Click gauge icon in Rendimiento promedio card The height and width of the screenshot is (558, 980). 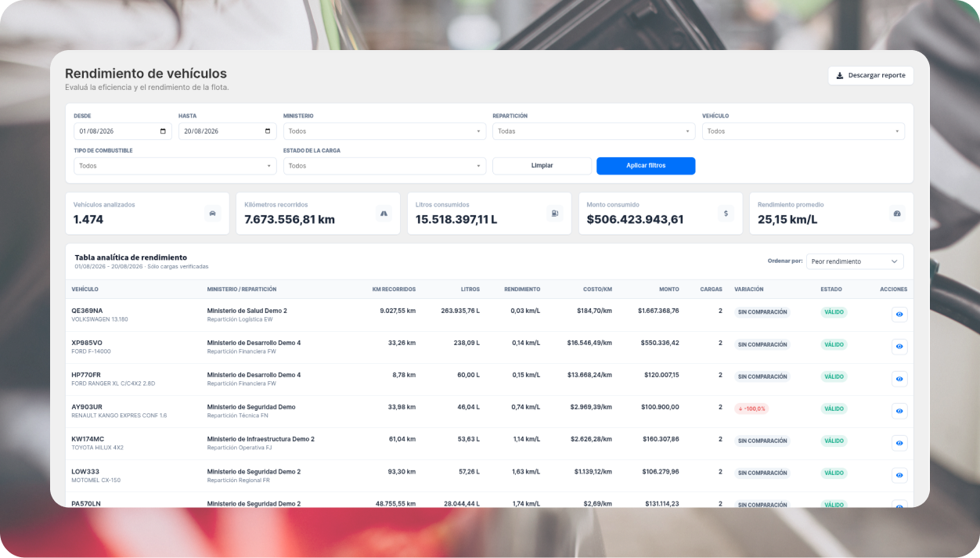pyautogui.click(x=897, y=213)
